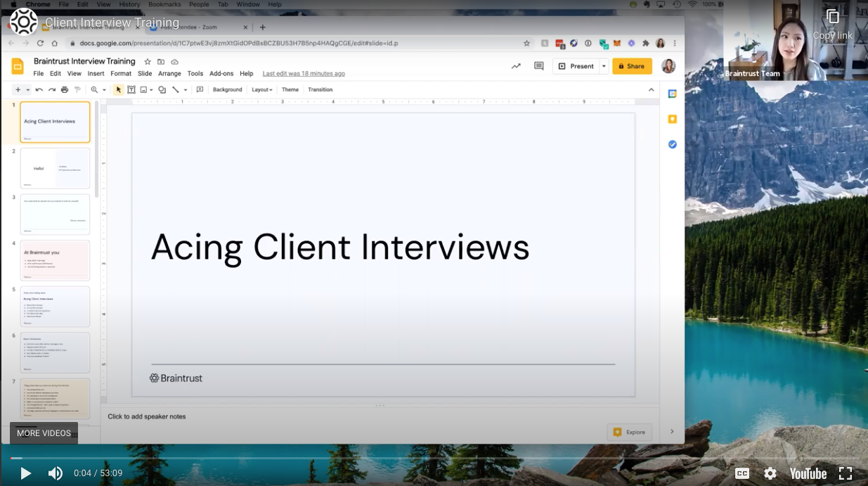Select the shape tool
868x486 pixels.
tap(162, 89)
